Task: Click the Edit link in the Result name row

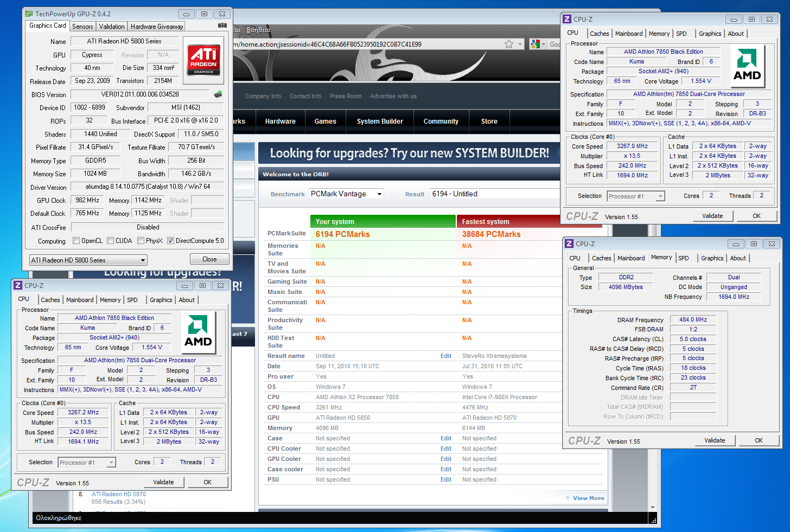Action: [x=446, y=356]
